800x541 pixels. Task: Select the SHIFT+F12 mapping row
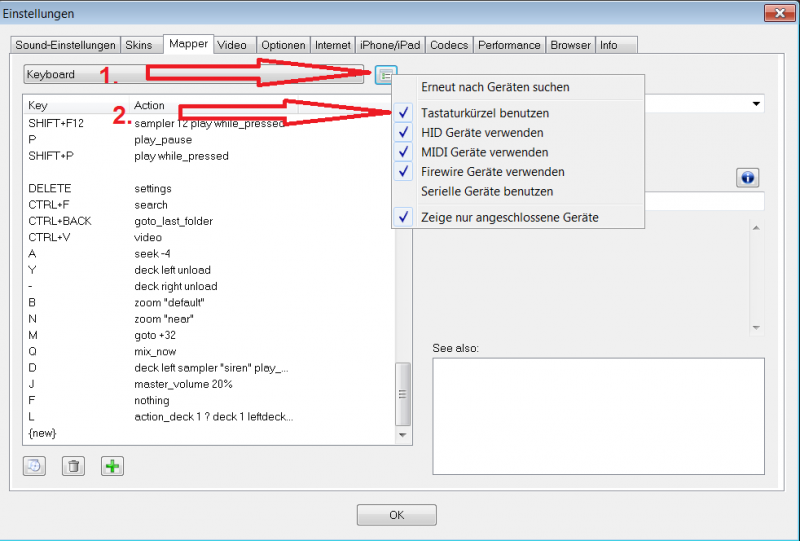click(209, 124)
